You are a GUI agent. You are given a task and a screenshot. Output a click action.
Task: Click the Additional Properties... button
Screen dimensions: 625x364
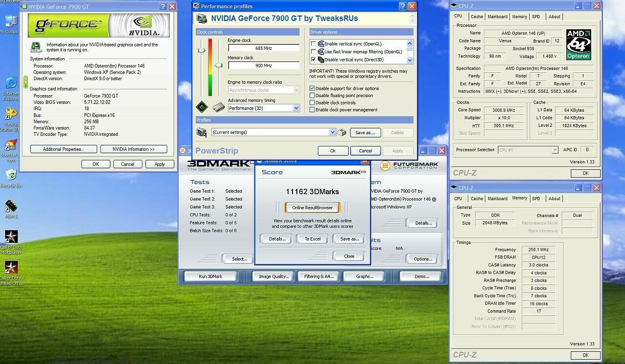tap(63, 149)
